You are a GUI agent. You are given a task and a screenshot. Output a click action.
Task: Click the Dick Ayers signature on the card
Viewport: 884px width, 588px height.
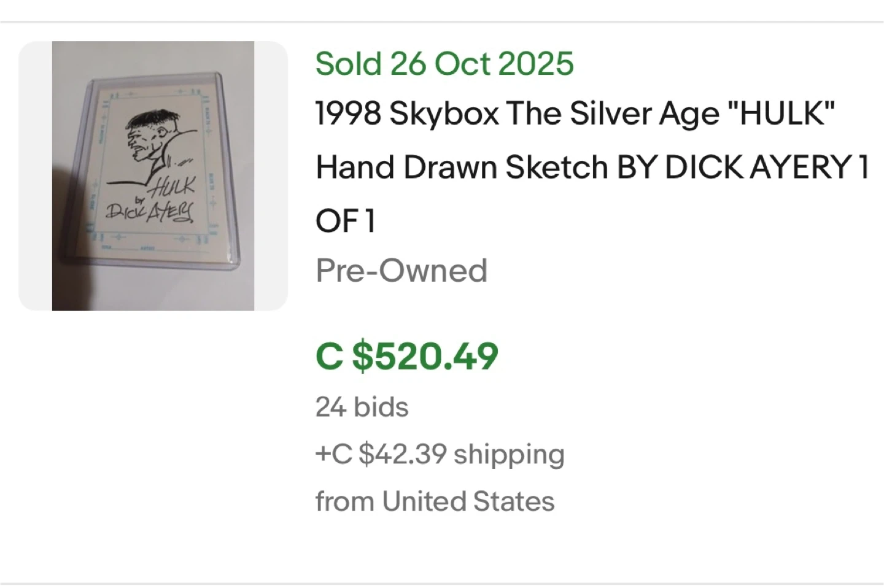pyautogui.click(x=150, y=212)
